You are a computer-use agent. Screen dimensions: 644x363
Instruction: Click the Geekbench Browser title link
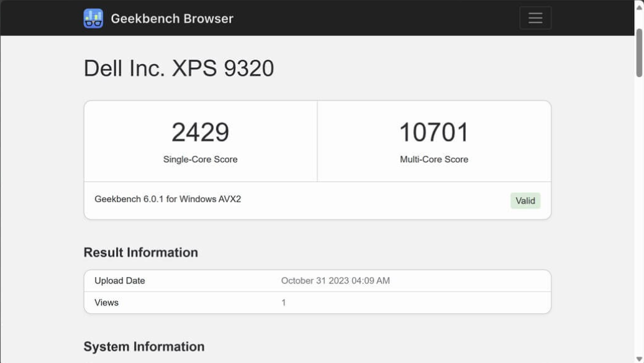[x=173, y=18]
